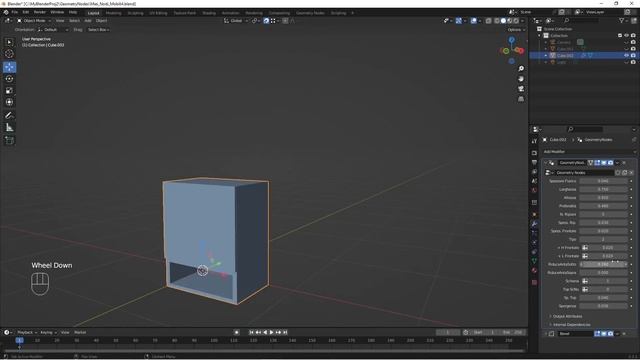Image resolution: width=640 pixels, height=360 pixels.
Task: Select the Rotate tool
Action: pos(9,79)
